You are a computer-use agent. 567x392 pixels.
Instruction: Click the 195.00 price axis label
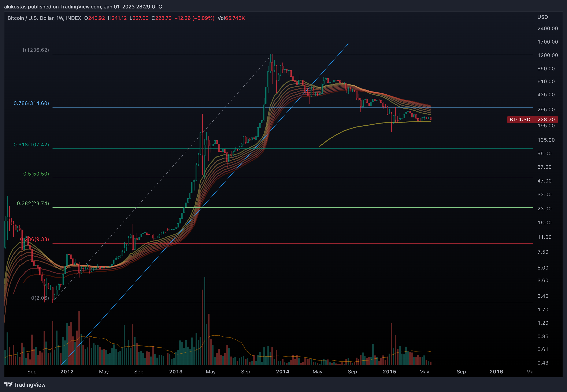click(x=546, y=126)
